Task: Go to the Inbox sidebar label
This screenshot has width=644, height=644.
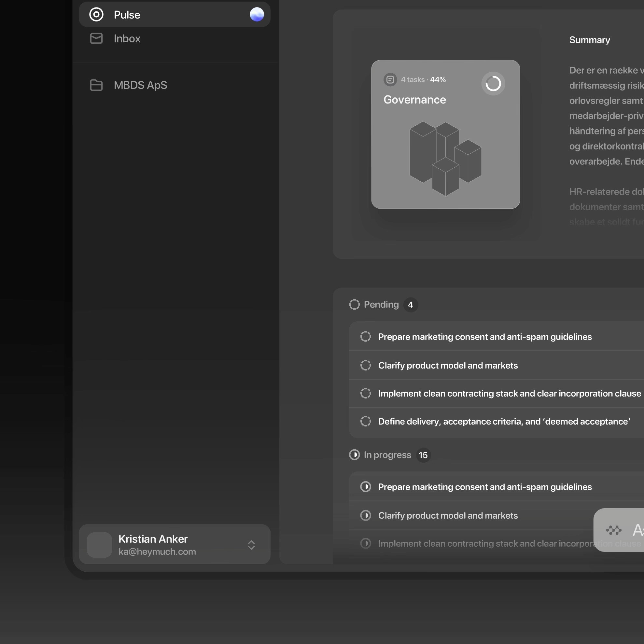Action: (127, 38)
